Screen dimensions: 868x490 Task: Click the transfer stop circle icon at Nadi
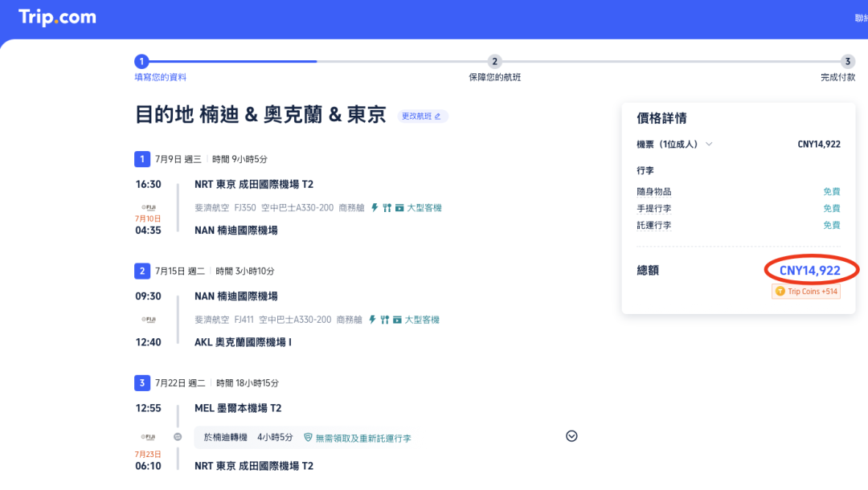[178, 437]
